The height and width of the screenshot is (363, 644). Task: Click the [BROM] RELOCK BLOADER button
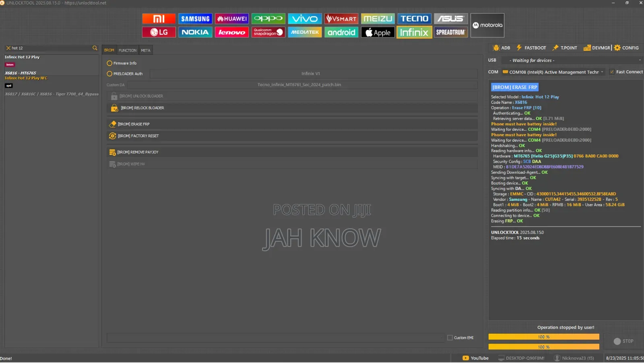click(x=292, y=108)
